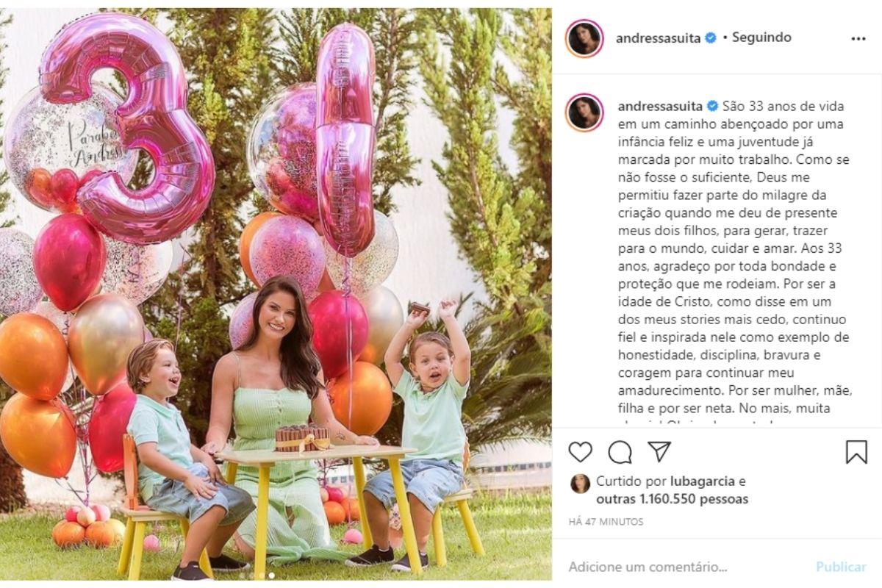Save post with bookmark icon
882x588 pixels.
(856, 452)
